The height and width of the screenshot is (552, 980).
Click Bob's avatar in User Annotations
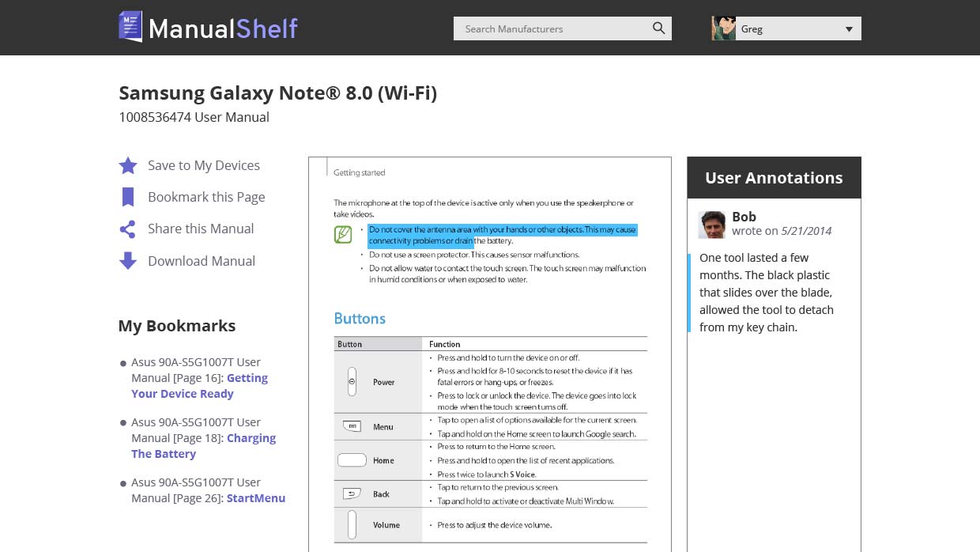[712, 225]
